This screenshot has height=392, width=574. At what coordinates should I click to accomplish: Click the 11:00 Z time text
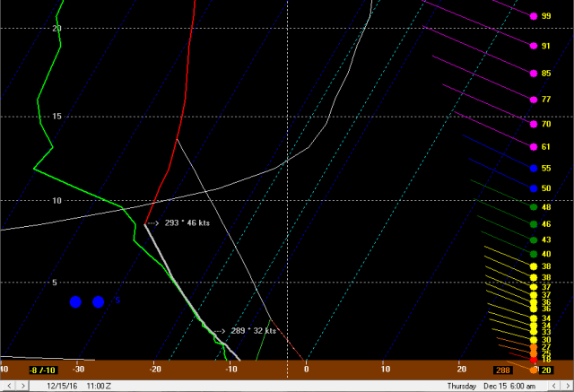click(99, 386)
